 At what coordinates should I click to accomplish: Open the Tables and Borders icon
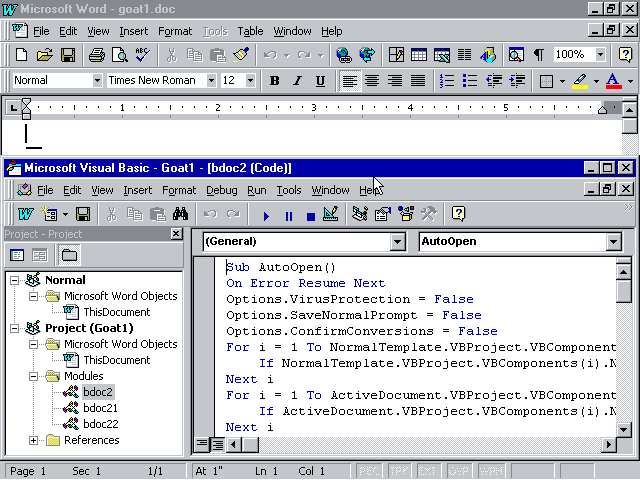pyautogui.click(x=396, y=55)
